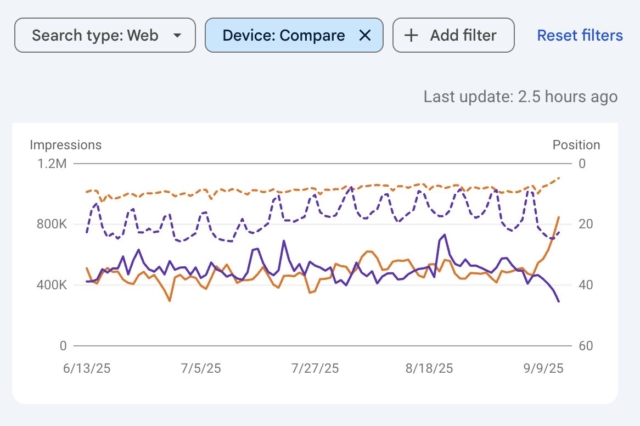Open the Device: Compare filter chip
This screenshot has height=426, width=640.
tap(284, 35)
